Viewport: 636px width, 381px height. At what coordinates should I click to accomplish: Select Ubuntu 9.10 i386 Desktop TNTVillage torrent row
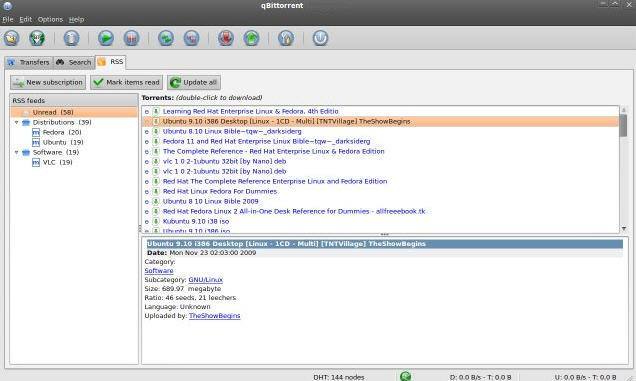point(380,121)
